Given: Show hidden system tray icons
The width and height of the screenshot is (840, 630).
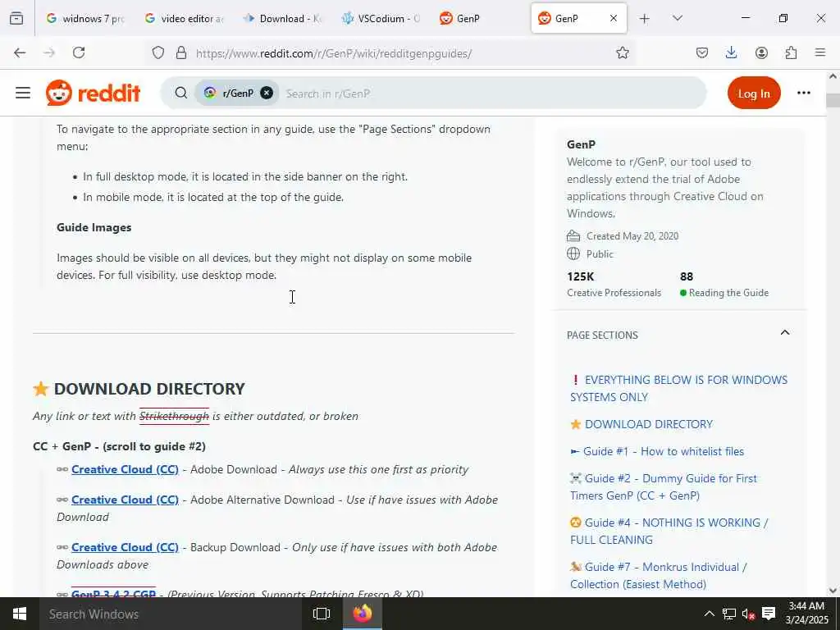Looking at the screenshot, I should [x=709, y=614].
